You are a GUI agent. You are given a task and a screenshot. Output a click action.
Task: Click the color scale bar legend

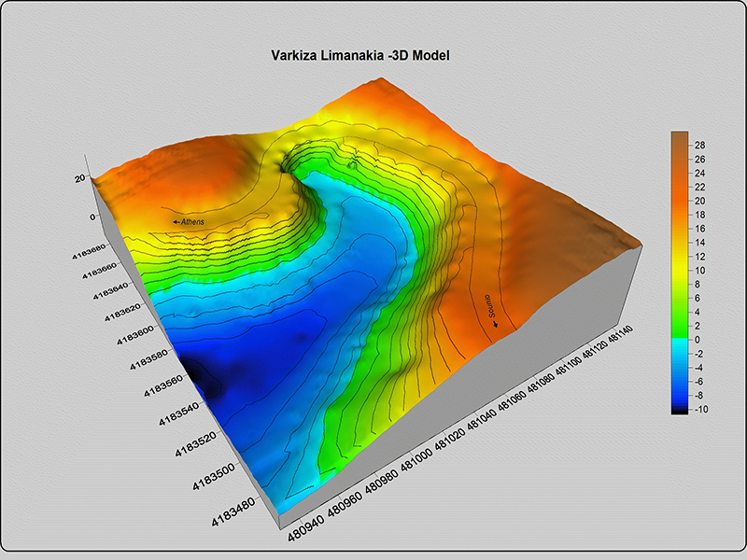point(680,273)
